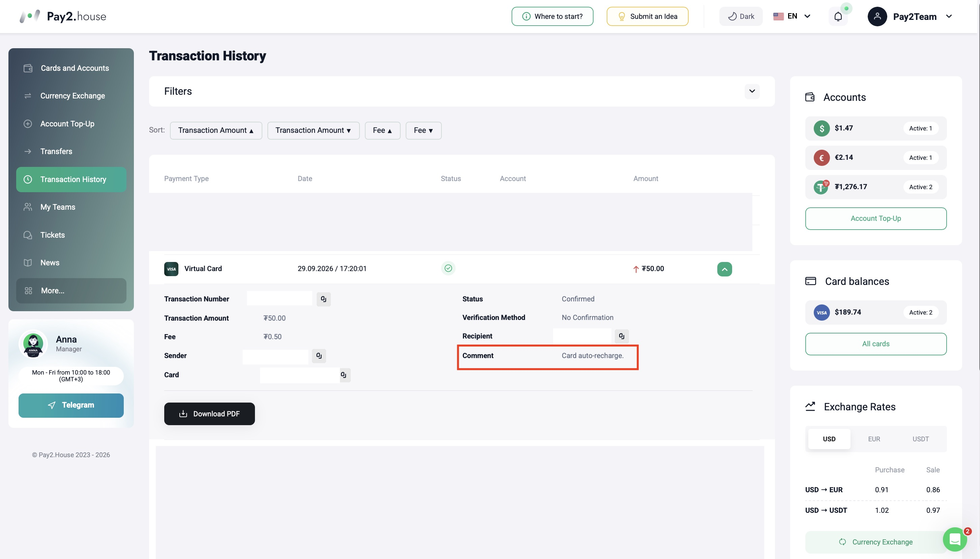Open More... menu in sidebar
This screenshot has height=559, width=980.
pyautogui.click(x=71, y=291)
